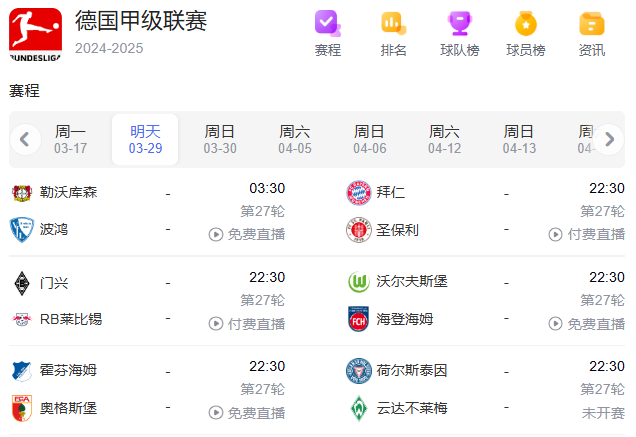
Task: Play 付费直播 for 拜仁 vs 圣保利
Action: [x=587, y=234]
